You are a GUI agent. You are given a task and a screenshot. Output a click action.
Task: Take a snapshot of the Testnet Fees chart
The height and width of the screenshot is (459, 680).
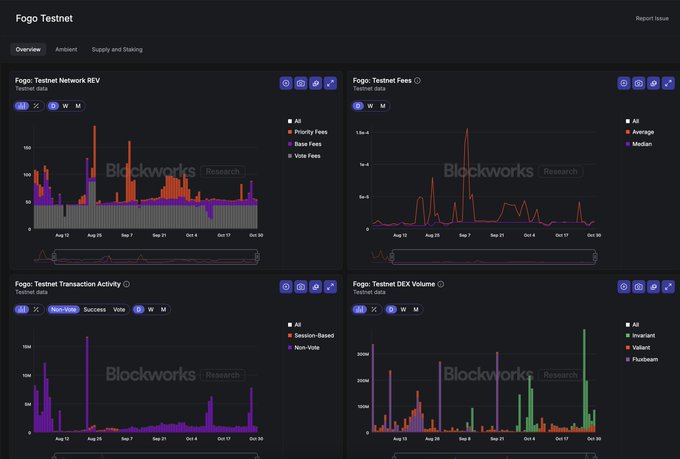pyautogui.click(x=638, y=83)
